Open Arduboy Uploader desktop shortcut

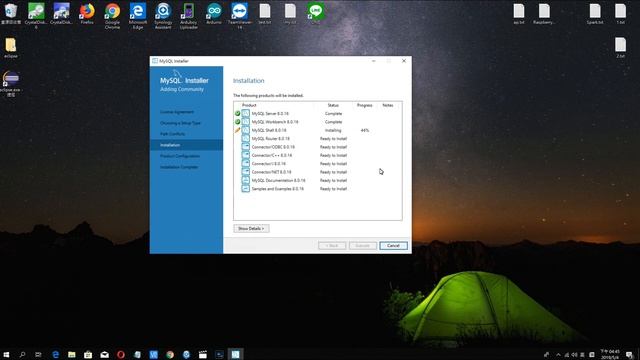point(189,16)
